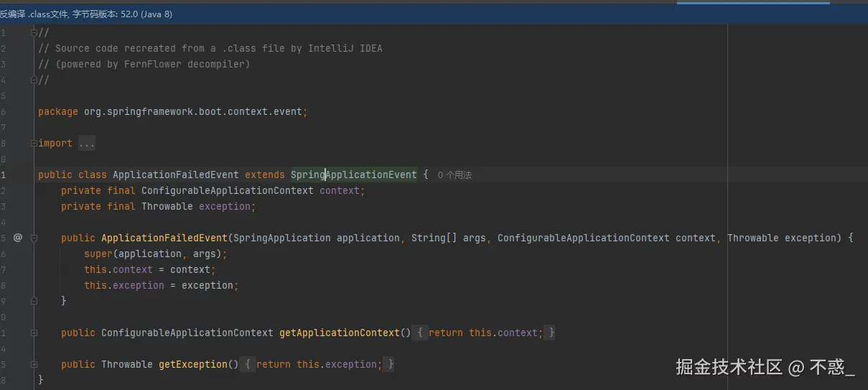868x390 pixels.
Task: Expand folded body 'return this.context;'
Action: click(485, 333)
